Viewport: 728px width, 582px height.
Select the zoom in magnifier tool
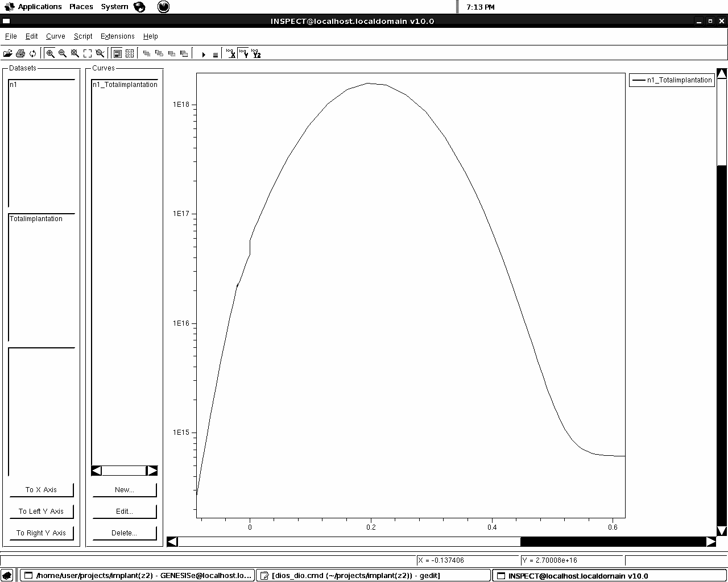pos(50,53)
